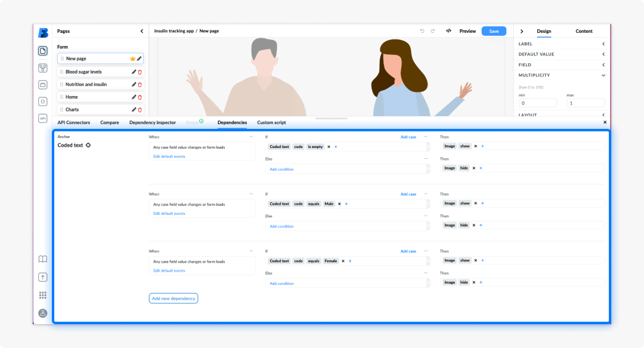
Task: Switch to the Dependency inspector tab
Action: [153, 122]
